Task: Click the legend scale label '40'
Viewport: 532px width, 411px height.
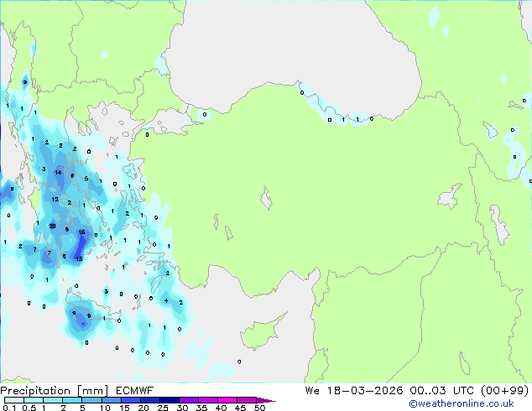Action: [221, 408]
